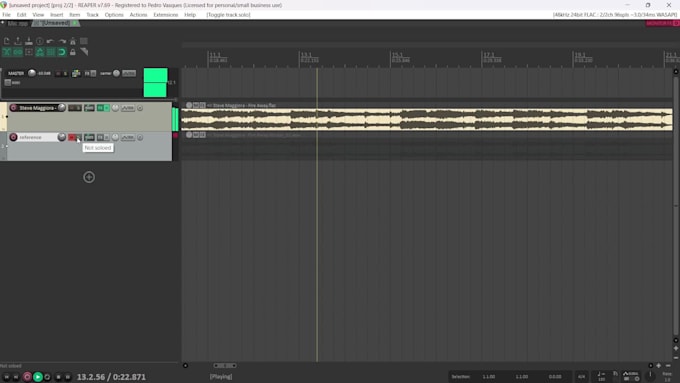The width and height of the screenshot is (680, 383).
Task: Click the reference track name field
Action: pyautogui.click(x=37, y=137)
